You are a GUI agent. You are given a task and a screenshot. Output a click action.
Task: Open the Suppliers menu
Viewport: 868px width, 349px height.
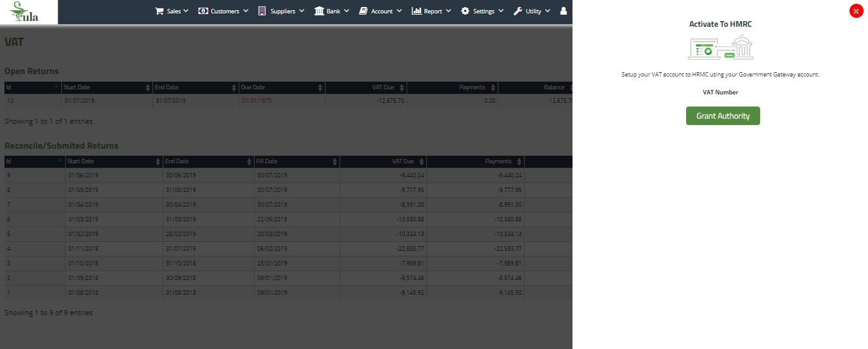point(283,11)
